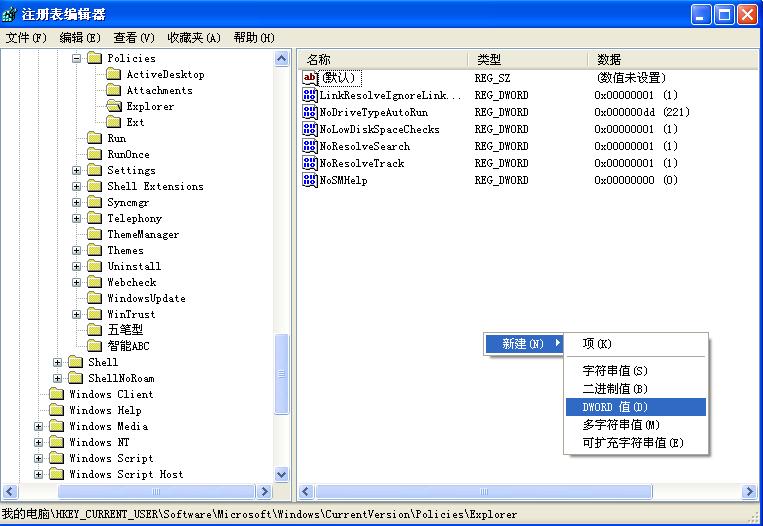Viewport: 763px width, 526px height.
Task: Click the ActiveDesktop folder icon
Action: coord(113,74)
